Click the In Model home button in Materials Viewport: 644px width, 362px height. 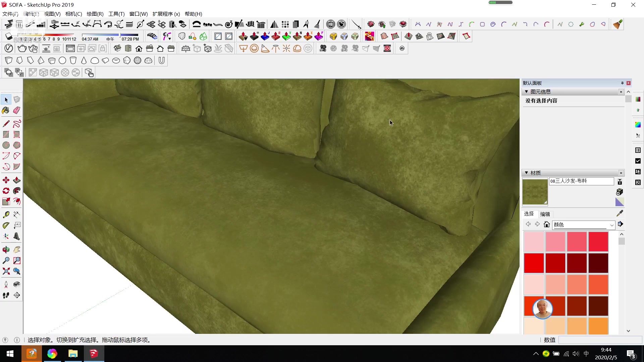point(547,225)
